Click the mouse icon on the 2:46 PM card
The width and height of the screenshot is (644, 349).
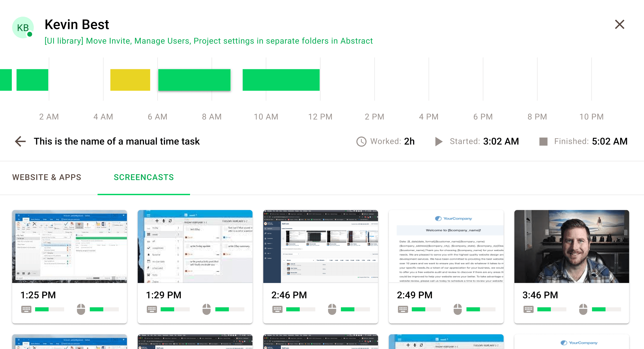point(332,309)
